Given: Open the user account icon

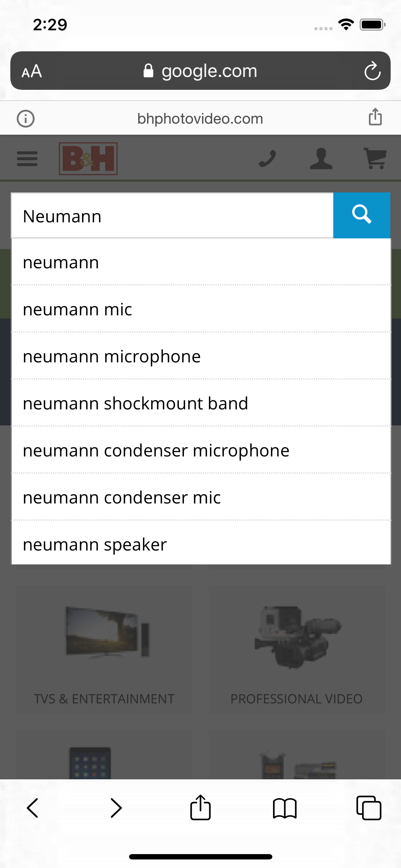Looking at the screenshot, I should pyautogui.click(x=321, y=159).
